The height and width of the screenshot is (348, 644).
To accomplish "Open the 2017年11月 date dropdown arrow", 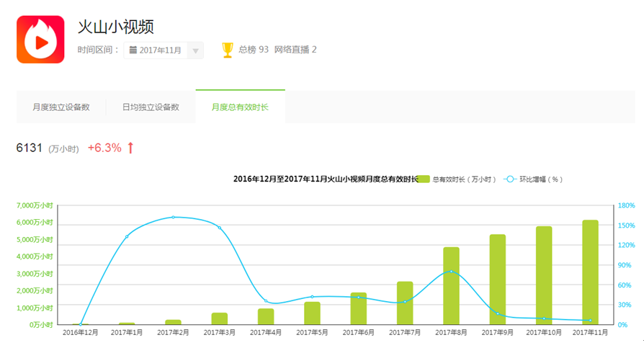I will point(195,50).
